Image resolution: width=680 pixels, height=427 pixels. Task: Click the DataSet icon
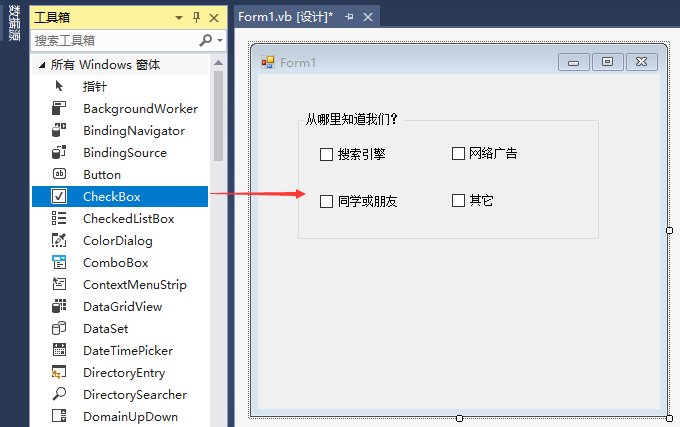tap(59, 328)
